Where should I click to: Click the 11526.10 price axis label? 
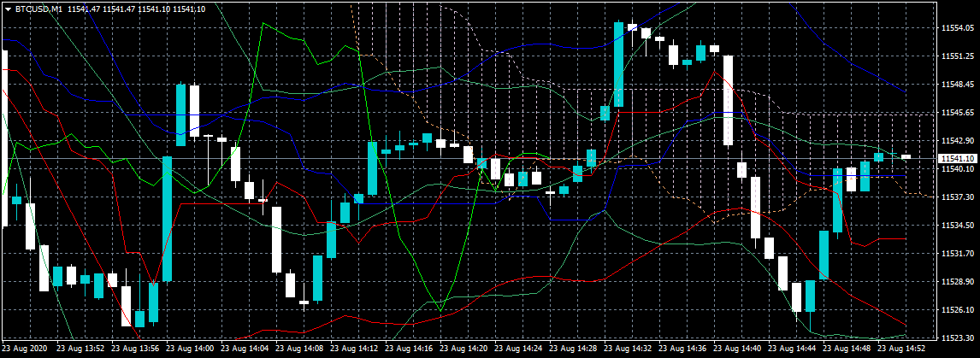[x=957, y=310]
